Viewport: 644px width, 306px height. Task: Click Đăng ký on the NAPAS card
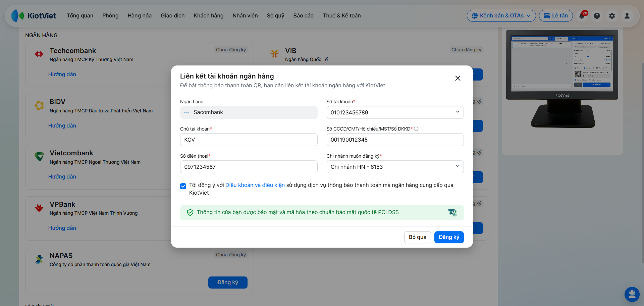point(228,283)
